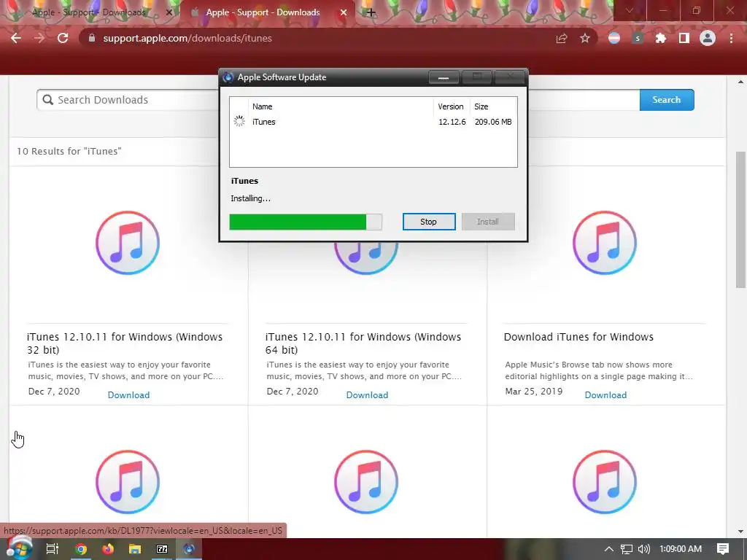Share this page via the share icon

tap(562, 38)
